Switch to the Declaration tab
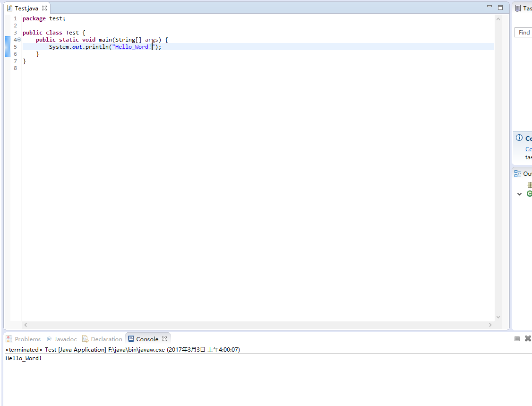 [x=102, y=339]
